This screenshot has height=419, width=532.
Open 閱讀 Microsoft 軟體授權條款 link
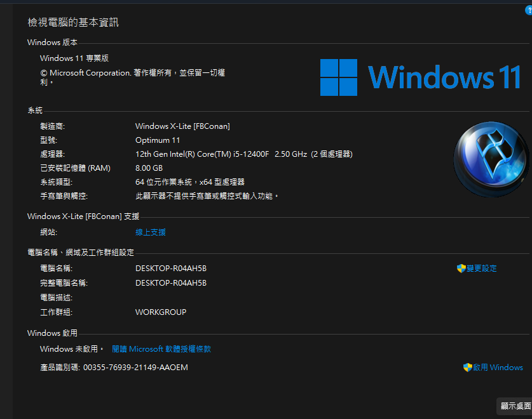tap(161, 349)
